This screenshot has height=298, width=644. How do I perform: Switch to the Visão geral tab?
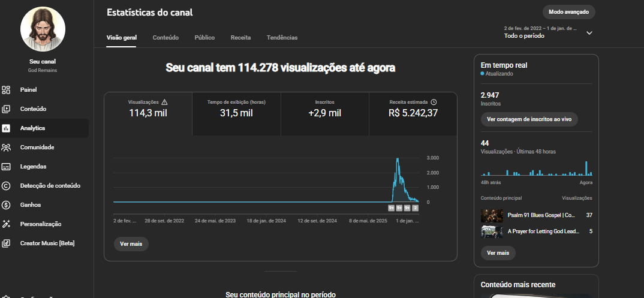click(x=122, y=37)
